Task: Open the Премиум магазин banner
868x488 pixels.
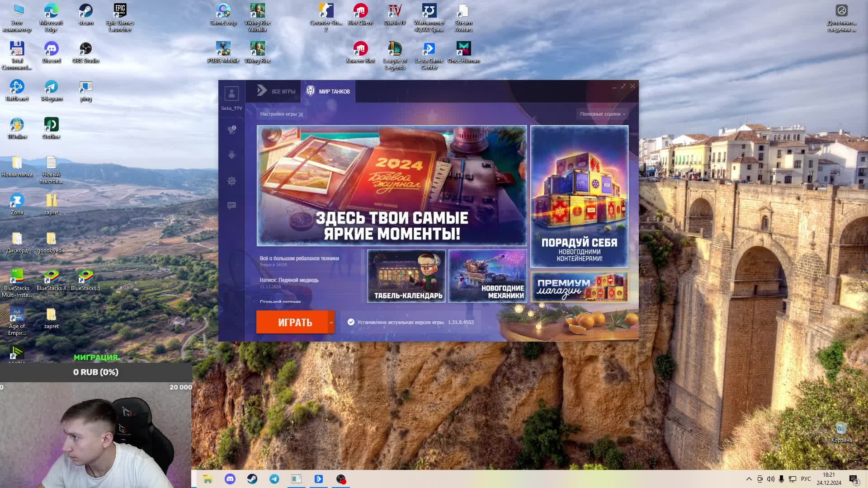Action: click(x=579, y=287)
